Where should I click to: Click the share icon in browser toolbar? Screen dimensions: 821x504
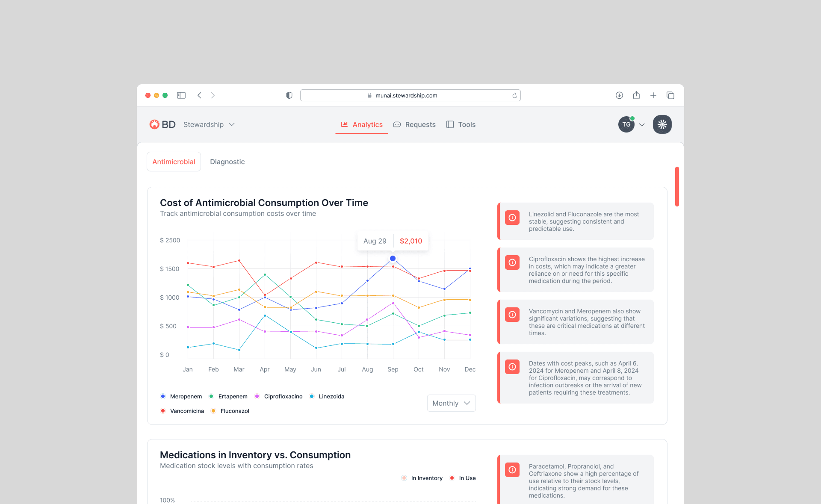(x=636, y=95)
